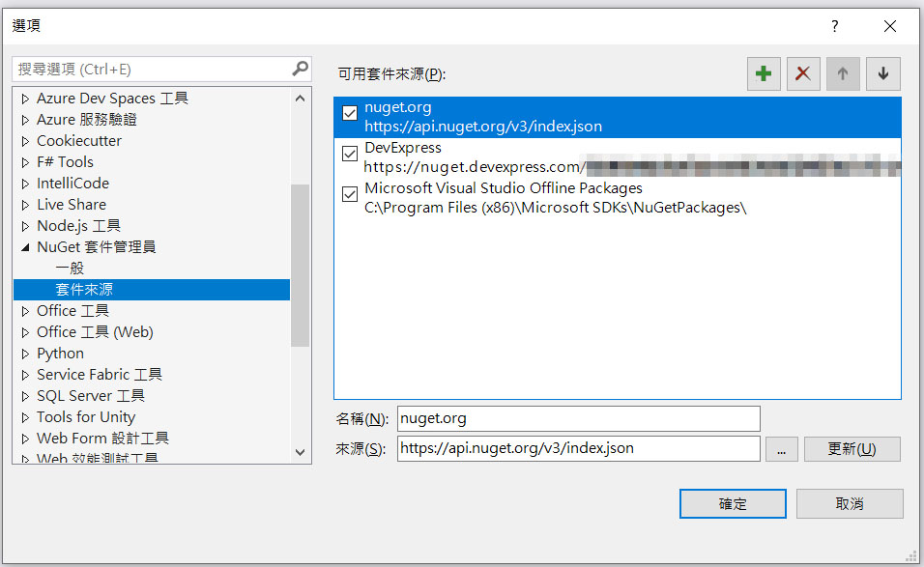Viewport: 924px width, 567px height.
Task: Expand the Azure 服務驗證 node
Action: [25, 120]
